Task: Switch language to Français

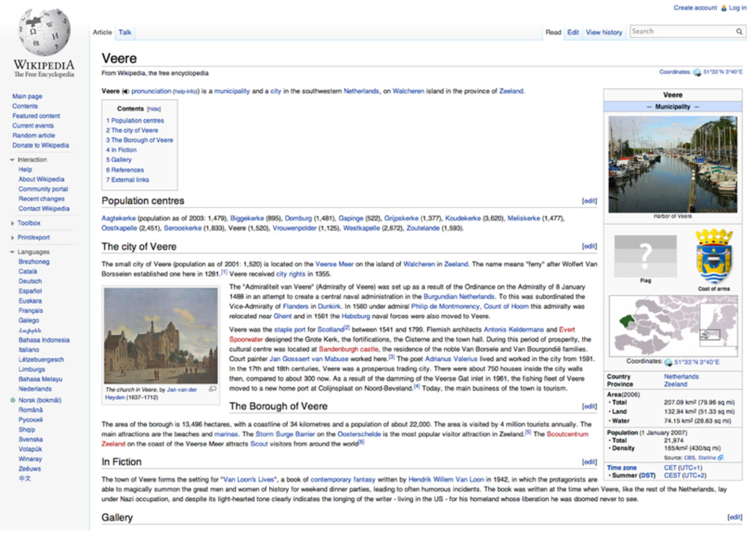Action: (31, 311)
